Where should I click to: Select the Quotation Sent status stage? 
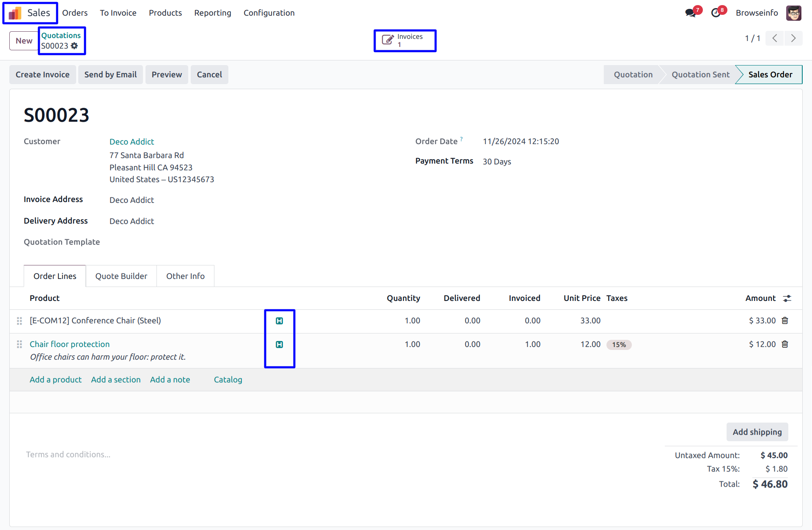click(700, 74)
